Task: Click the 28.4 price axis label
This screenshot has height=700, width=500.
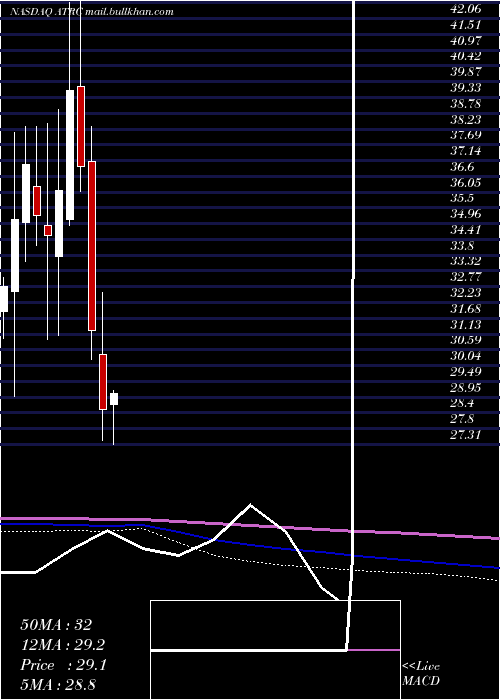Action: [462, 403]
